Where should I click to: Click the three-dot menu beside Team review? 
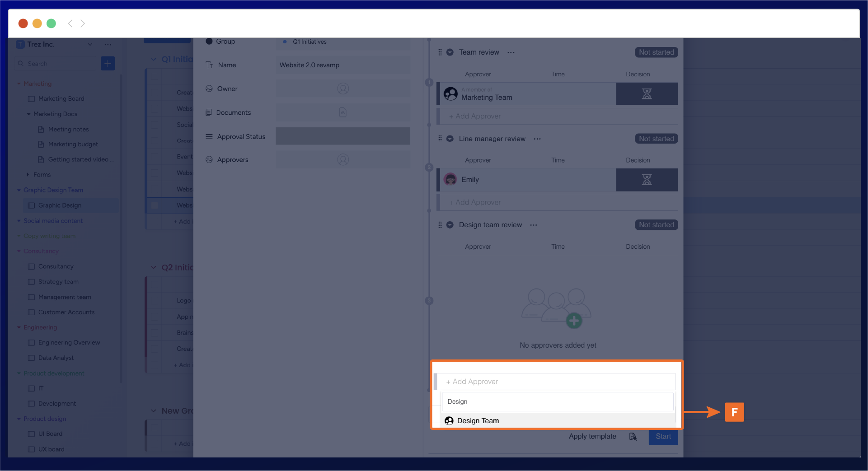511,52
